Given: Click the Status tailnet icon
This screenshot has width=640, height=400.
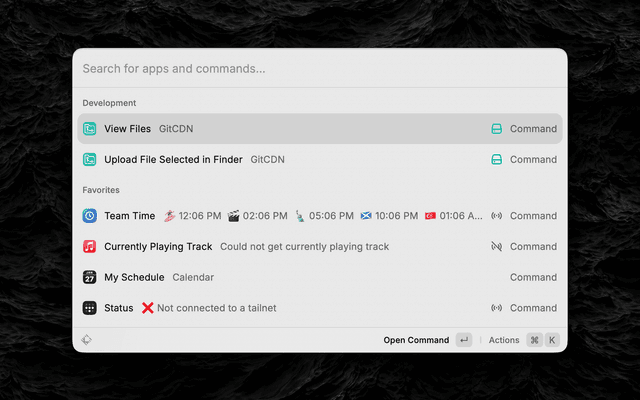Looking at the screenshot, I should (x=90, y=308).
